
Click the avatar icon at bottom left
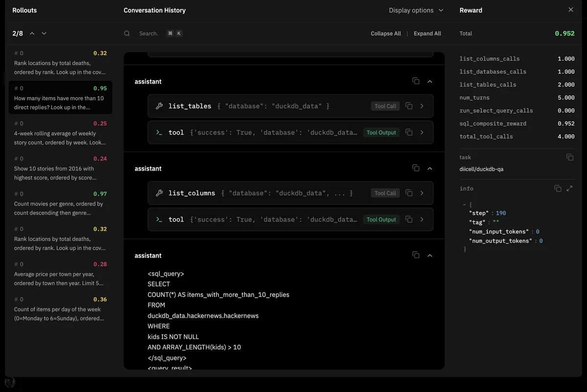[x=9, y=383]
